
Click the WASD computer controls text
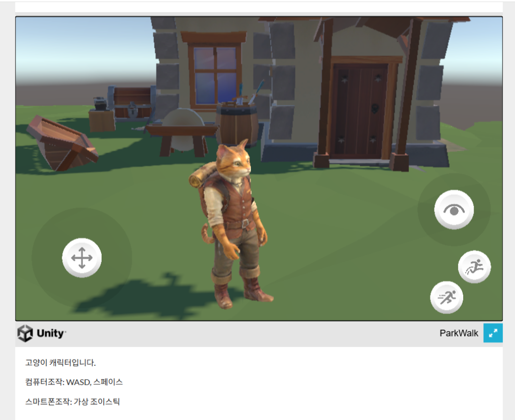74,382
